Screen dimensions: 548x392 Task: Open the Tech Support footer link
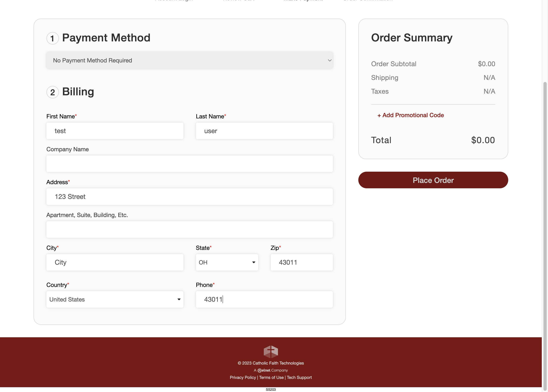pos(299,377)
